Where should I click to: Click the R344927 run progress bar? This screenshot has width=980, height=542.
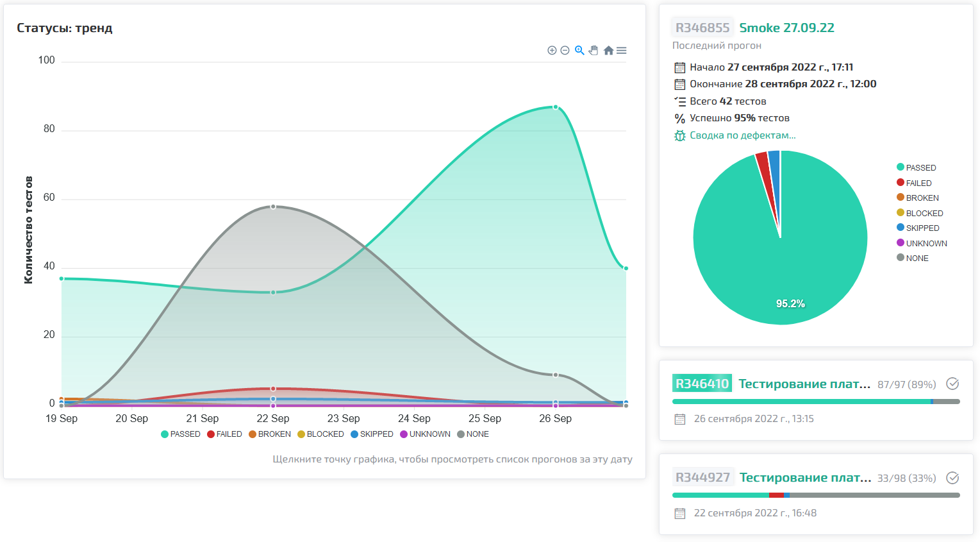click(816, 495)
